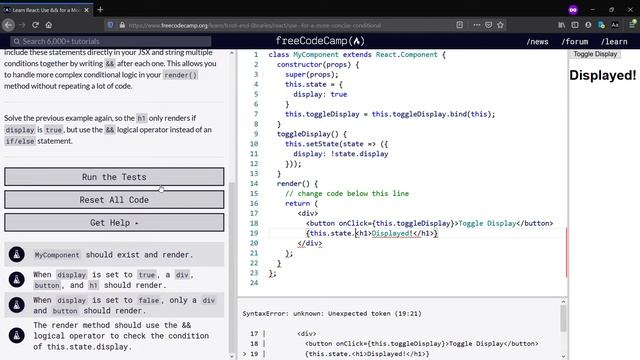Click 'super(props);' on line 3
Image resolution: width=640 pixels, height=360 pixels.
pos(312,74)
